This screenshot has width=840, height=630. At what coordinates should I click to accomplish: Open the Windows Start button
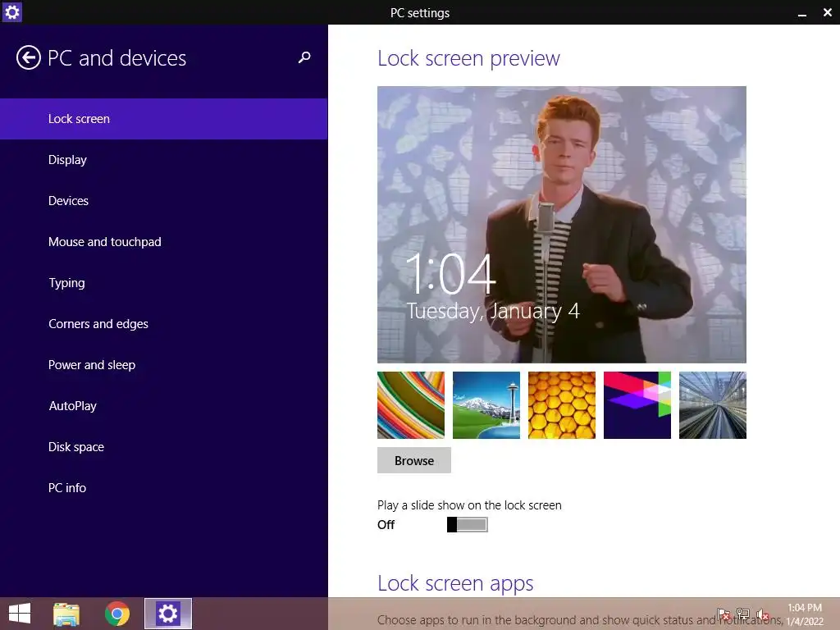(20, 614)
